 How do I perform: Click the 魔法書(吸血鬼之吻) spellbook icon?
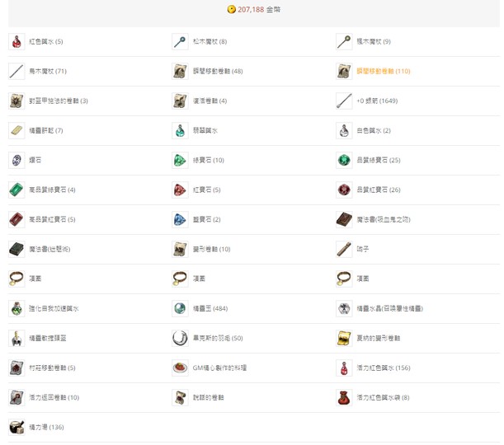click(x=344, y=220)
